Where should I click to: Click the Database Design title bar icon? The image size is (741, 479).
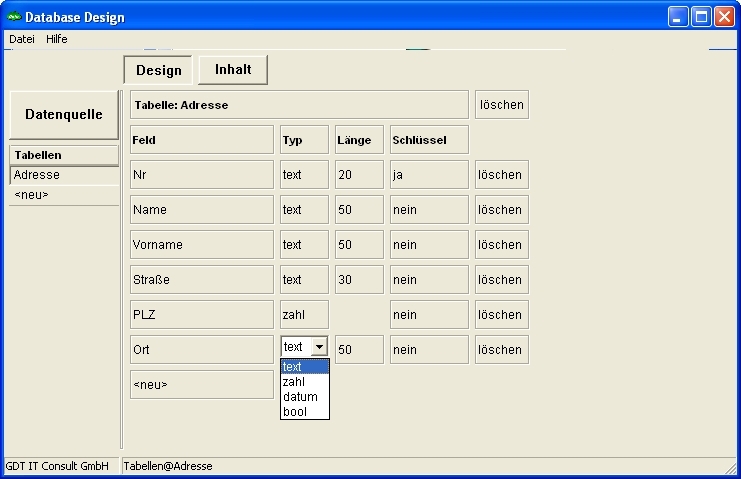tap(14, 17)
